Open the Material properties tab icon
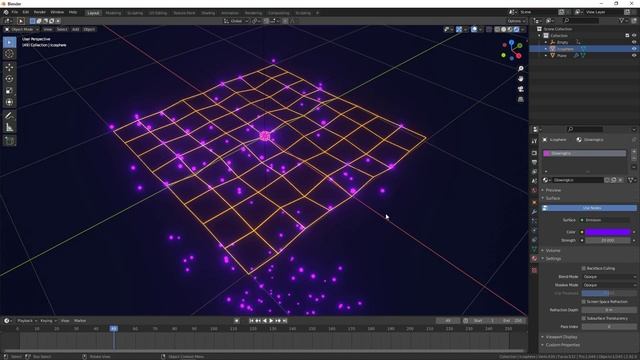This screenshot has width=640, height=360. (534, 259)
